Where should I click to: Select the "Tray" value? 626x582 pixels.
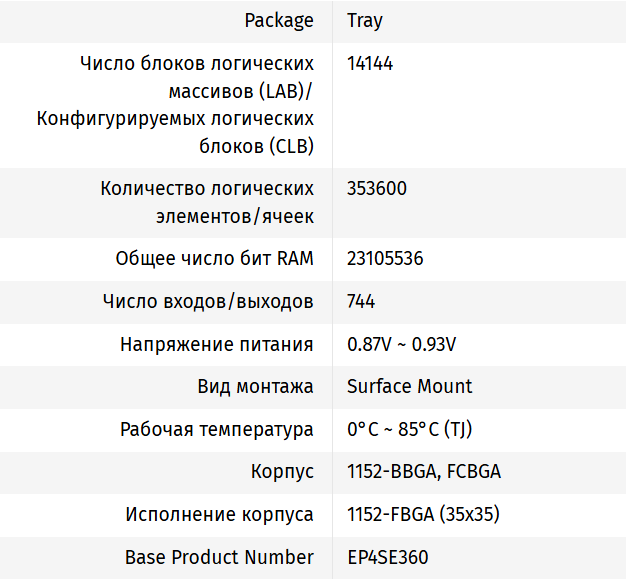[x=365, y=20]
